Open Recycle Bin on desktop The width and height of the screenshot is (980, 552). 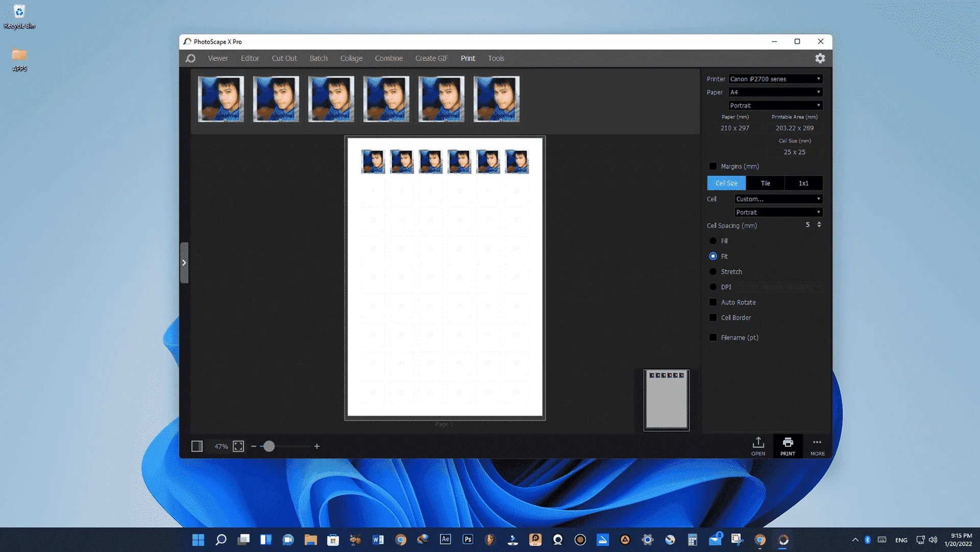click(x=19, y=17)
